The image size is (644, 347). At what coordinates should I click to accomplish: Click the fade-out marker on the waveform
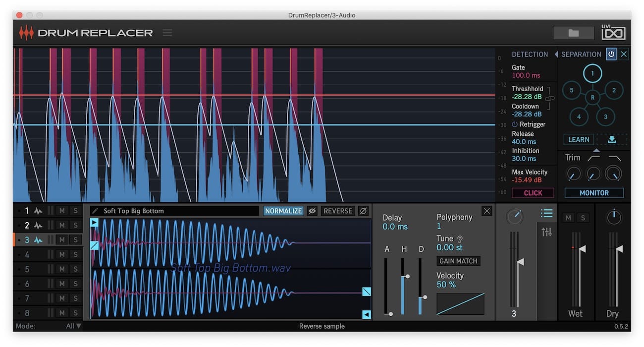pos(367,291)
